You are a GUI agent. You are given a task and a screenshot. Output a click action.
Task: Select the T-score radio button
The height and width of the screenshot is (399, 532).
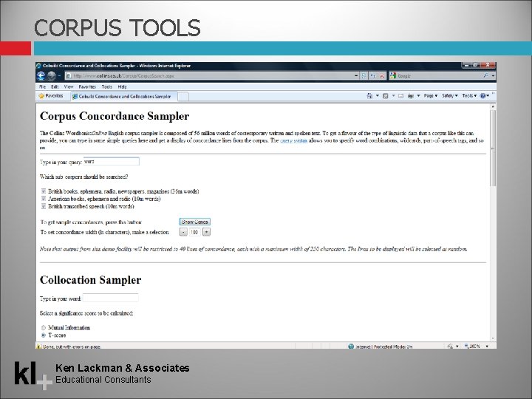(44, 335)
